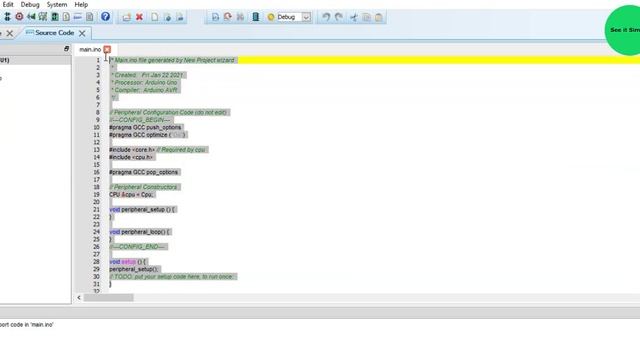Open the Schematic Capture module icon

tap(7, 17)
